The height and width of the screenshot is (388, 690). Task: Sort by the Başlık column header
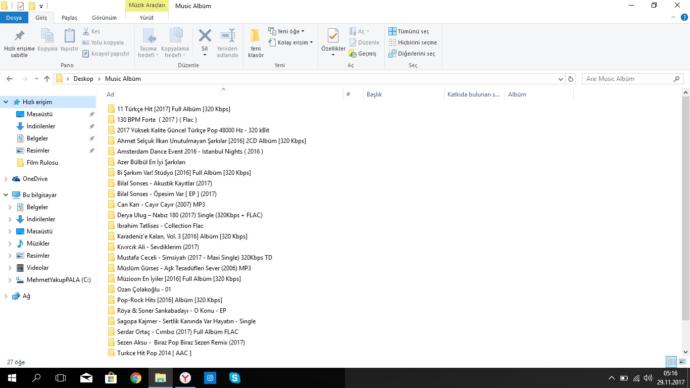374,94
